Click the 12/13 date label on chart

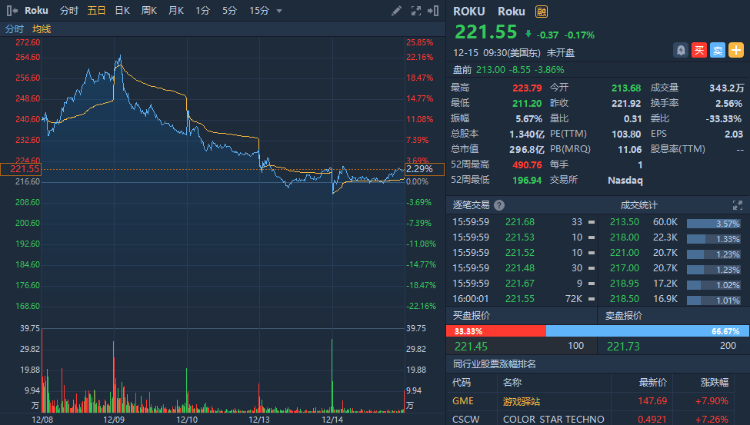259,419
